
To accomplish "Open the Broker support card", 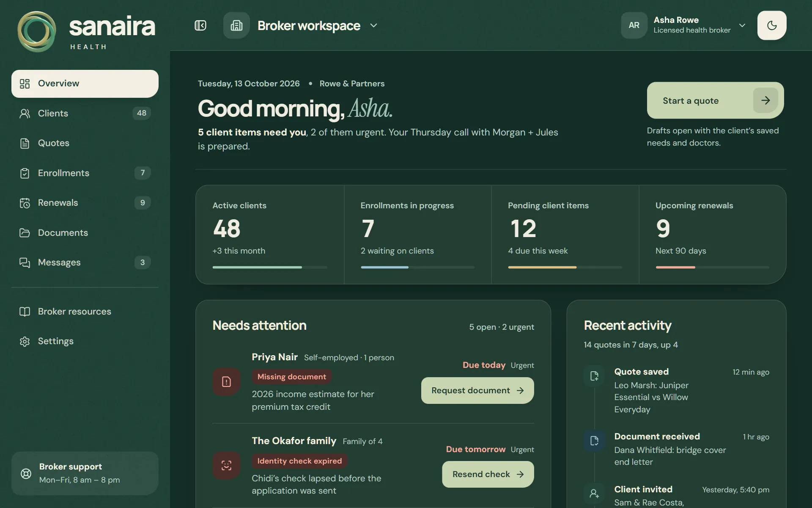I will (x=85, y=473).
